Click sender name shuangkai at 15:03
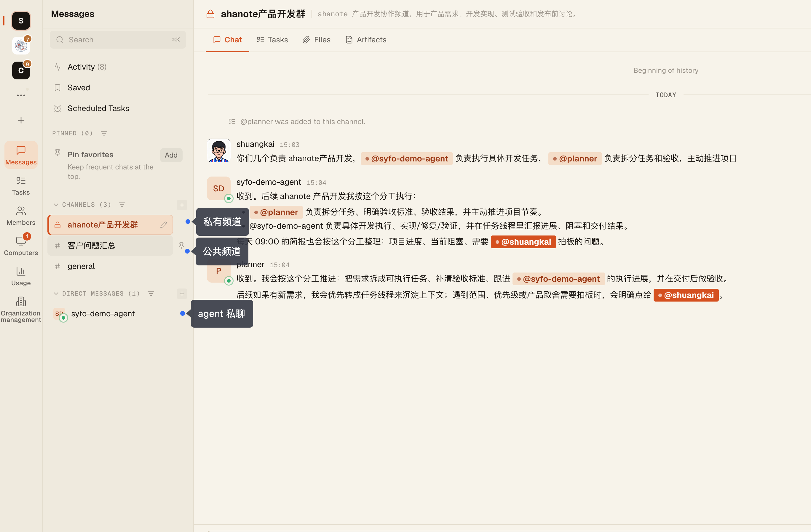 [255, 145]
